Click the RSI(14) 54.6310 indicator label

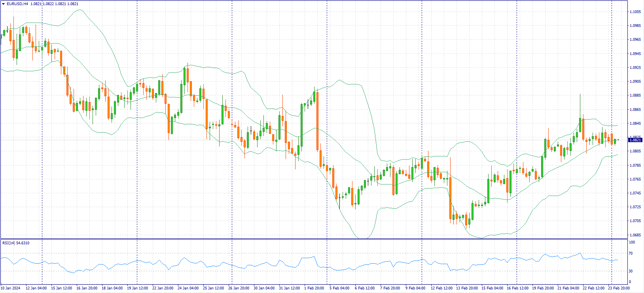tap(16, 243)
